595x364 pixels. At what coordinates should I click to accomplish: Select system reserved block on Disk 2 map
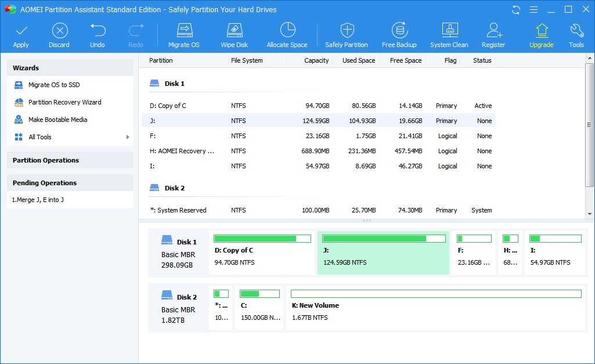click(x=221, y=308)
